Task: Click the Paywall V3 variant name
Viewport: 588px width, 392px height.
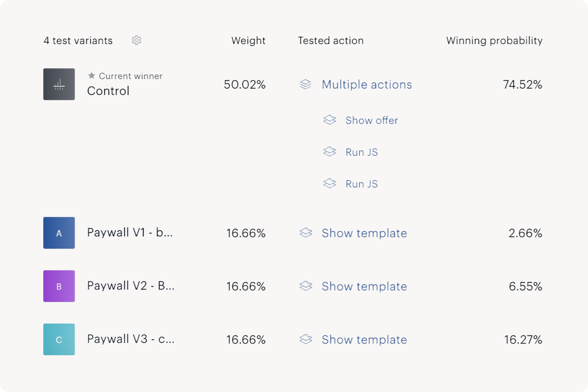Action: click(x=130, y=339)
